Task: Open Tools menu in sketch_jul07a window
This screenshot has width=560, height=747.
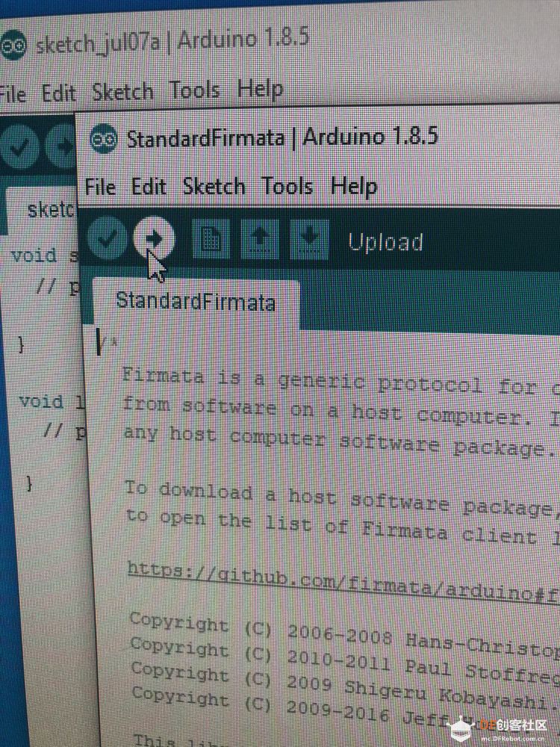Action: pyautogui.click(x=195, y=90)
